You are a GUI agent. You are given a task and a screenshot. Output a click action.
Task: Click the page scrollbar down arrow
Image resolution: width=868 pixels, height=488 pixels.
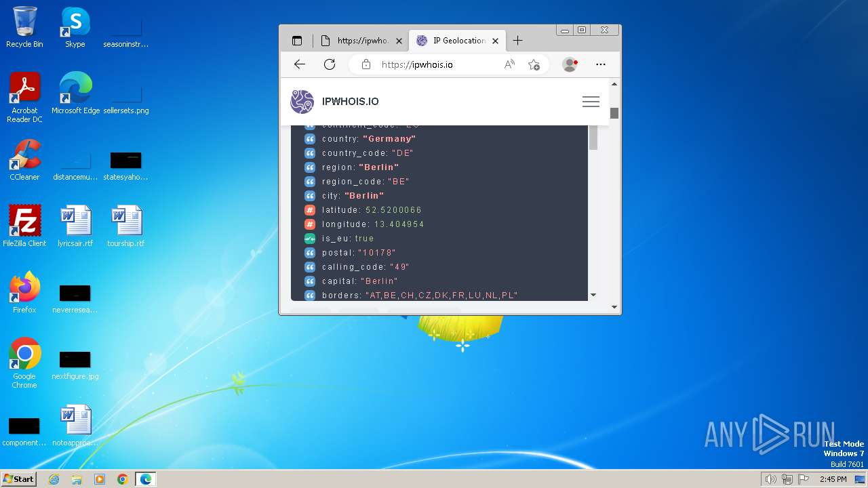tap(614, 307)
